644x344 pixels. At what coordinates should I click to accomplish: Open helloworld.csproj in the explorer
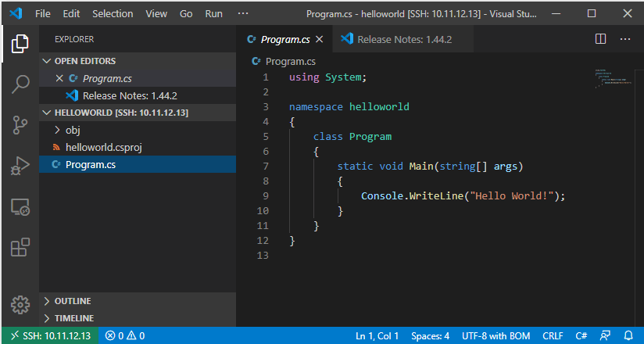click(x=103, y=147)
